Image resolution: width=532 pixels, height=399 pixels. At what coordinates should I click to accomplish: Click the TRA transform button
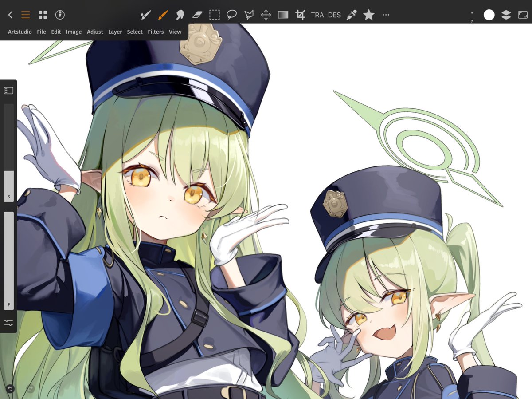click(x=317, y=15)
